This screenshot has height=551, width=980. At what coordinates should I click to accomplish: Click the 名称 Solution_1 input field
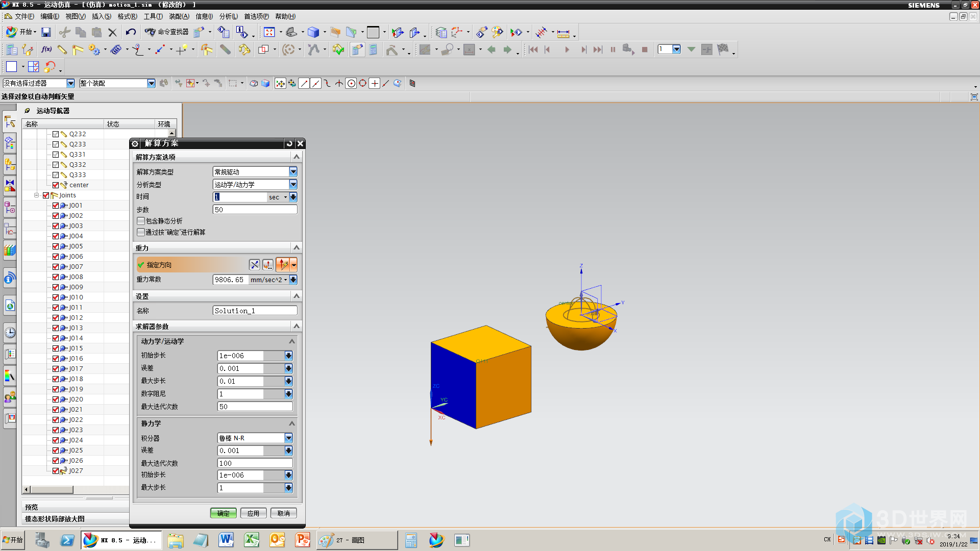click(255, 311)
